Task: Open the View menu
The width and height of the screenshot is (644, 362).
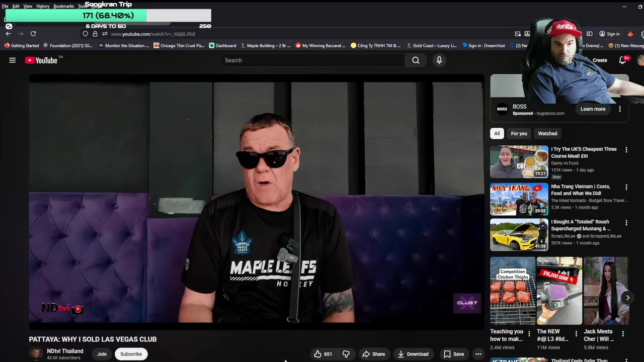Action: tap(28, 6)
